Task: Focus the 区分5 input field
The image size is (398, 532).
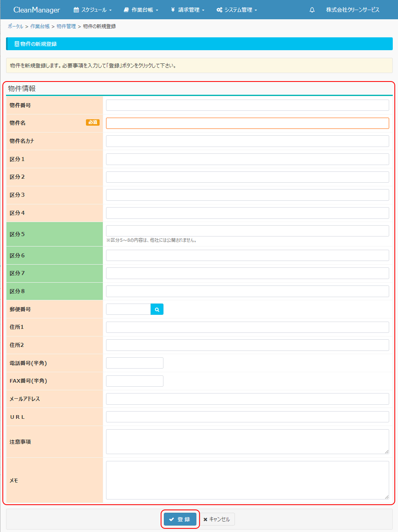Action: click(x=247, y=231)
